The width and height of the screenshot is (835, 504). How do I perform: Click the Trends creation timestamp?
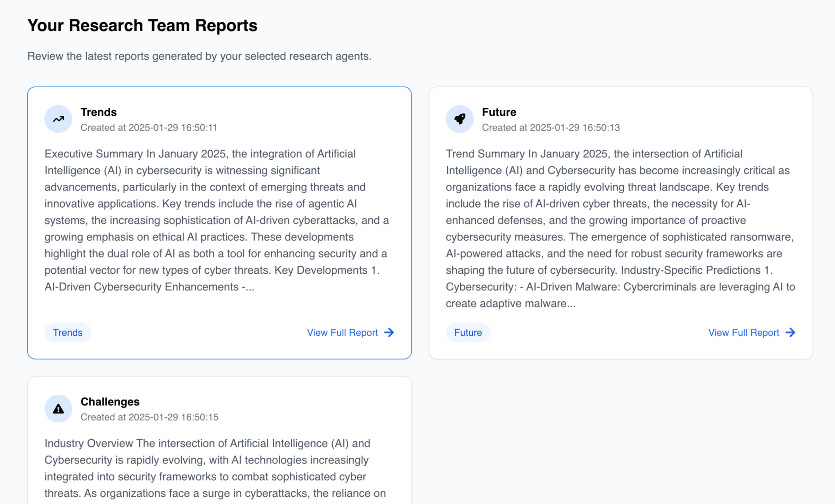pos(149,128)
